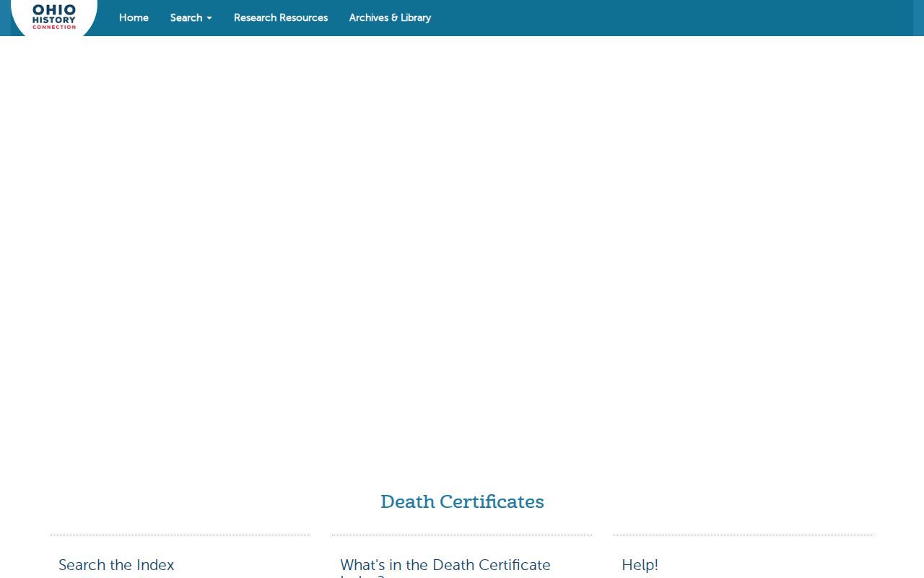Expand the Search dropdown menu

[191, 17]
